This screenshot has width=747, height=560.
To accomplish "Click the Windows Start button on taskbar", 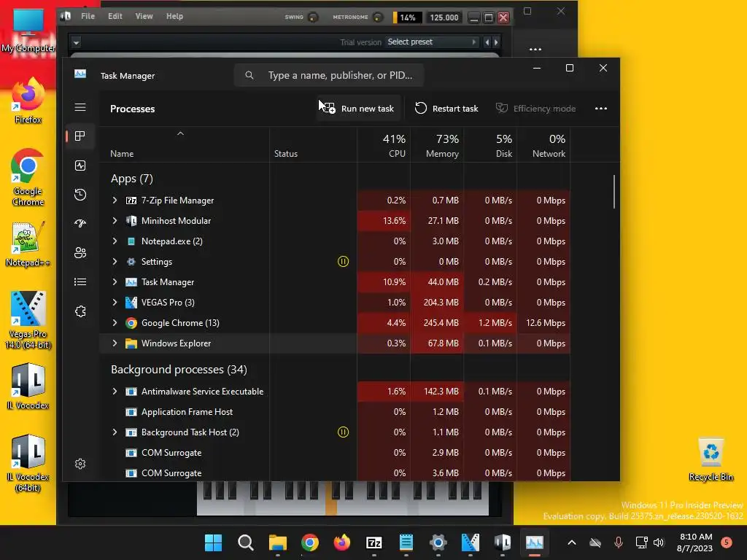I will tap(213, 542).
